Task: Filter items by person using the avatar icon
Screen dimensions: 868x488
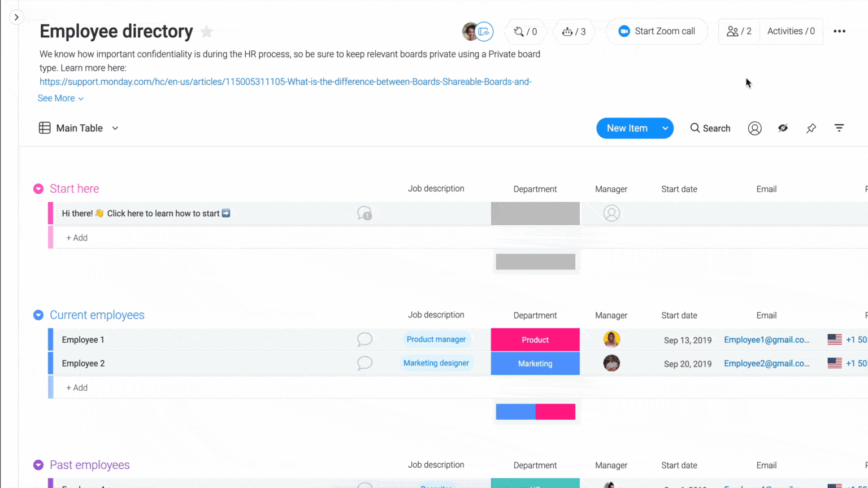Action: tap(754, 128)
